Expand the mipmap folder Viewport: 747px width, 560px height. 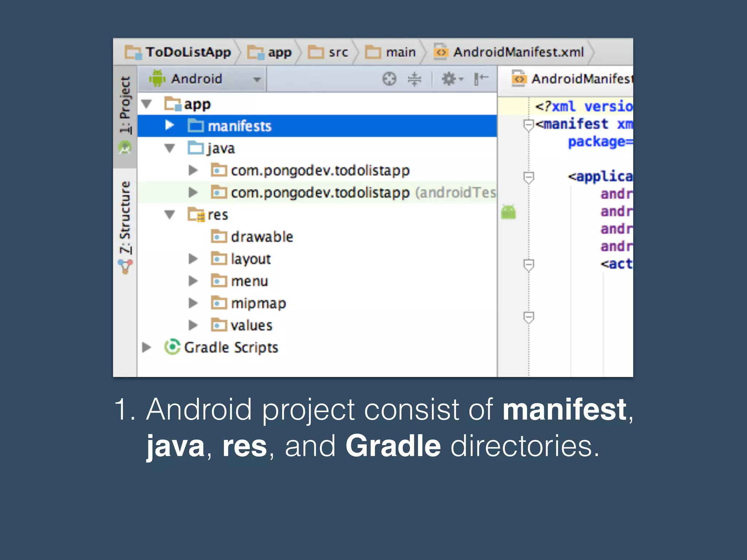pyautogui.click(x=193, y=303)
